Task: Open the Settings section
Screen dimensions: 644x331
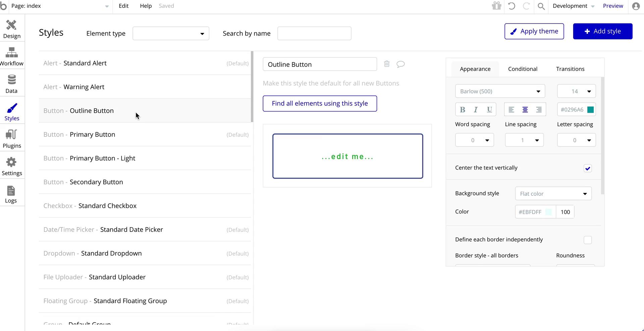Action: 12,167
